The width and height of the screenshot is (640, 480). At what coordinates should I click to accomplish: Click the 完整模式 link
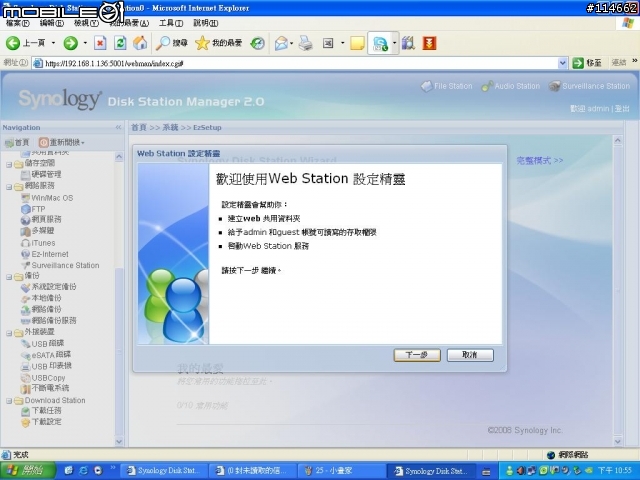tap(540, 160)
